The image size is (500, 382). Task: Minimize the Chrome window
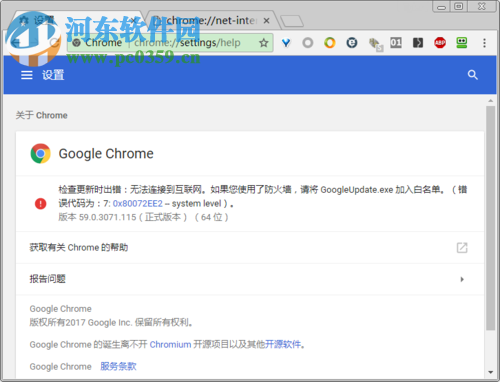click(442, 7)
